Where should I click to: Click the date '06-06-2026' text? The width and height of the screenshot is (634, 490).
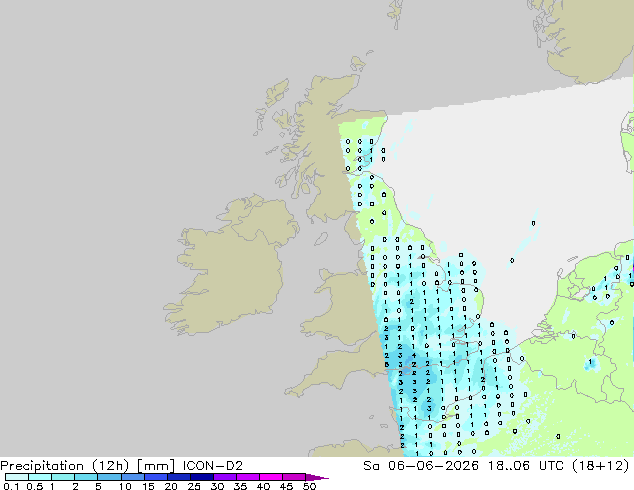433,466
